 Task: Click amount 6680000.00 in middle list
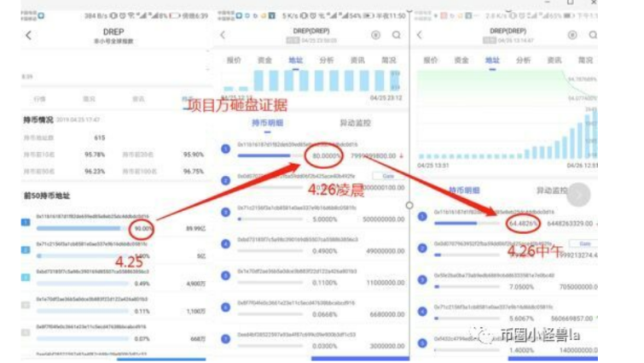coord(387,314)
